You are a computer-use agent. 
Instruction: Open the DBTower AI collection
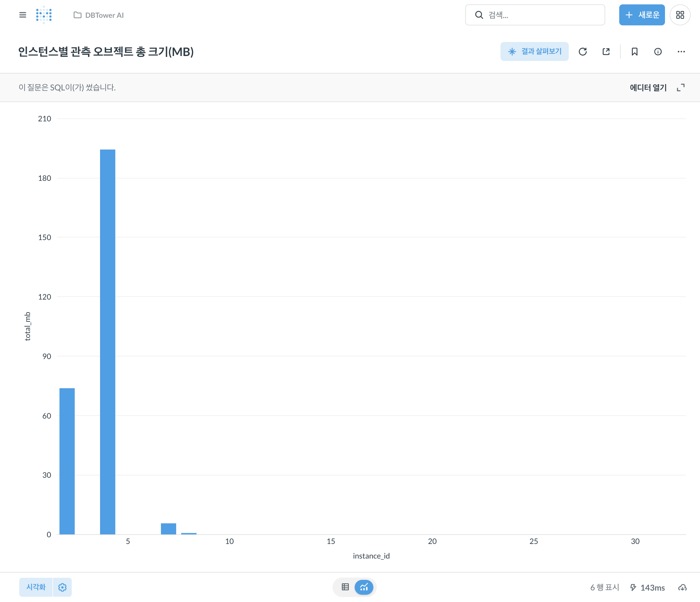[99, 15]
